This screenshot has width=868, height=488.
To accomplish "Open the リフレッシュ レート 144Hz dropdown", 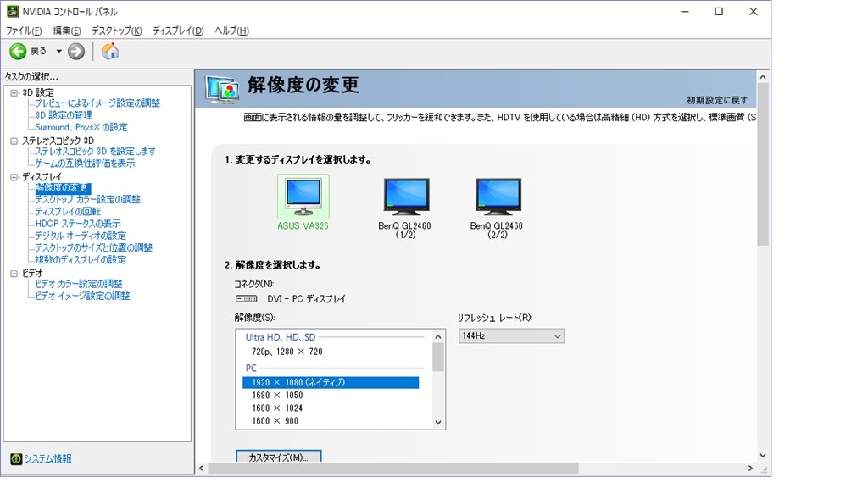I will click(511, 335).
